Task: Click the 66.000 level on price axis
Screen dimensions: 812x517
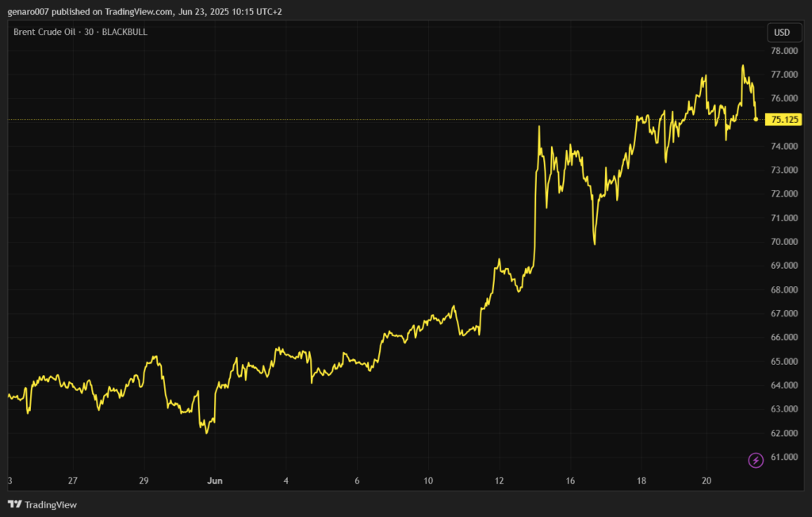Action: tap(784, 338)
